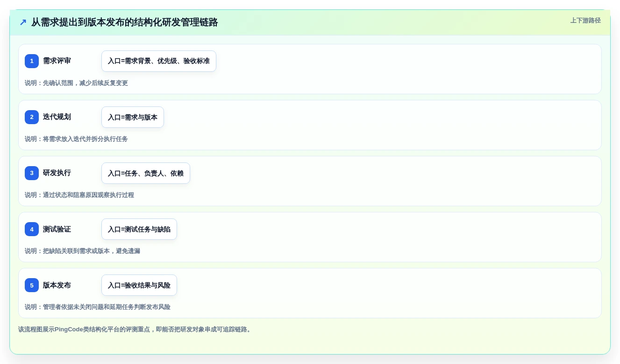This screenshot has width=620, height=364.
Task: Click the title 从需求提出到版本发布的结构化研发管理链路
Action: pos(125,22)
